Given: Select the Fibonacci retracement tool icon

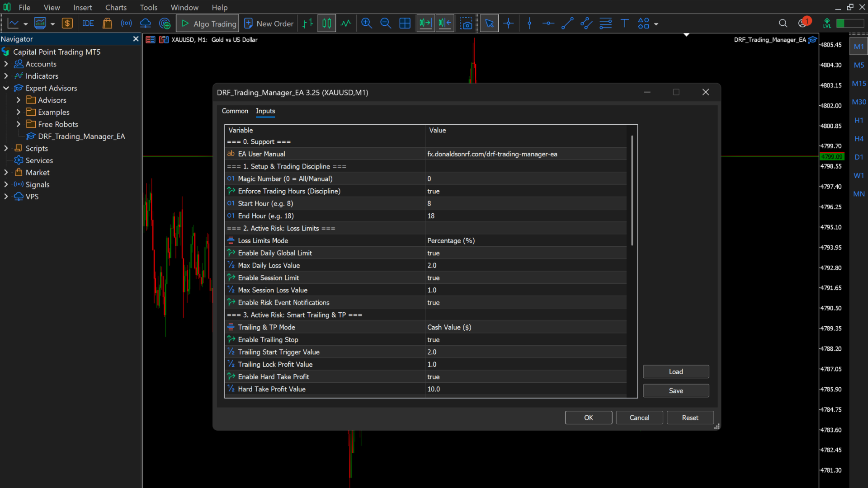Looking at the screenshot, I should (605, 23).
